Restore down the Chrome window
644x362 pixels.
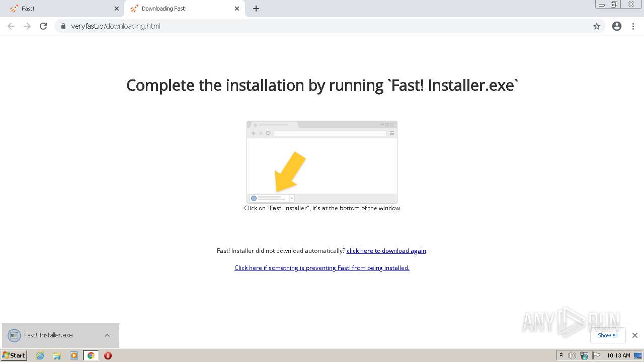[x=614, y=5]
